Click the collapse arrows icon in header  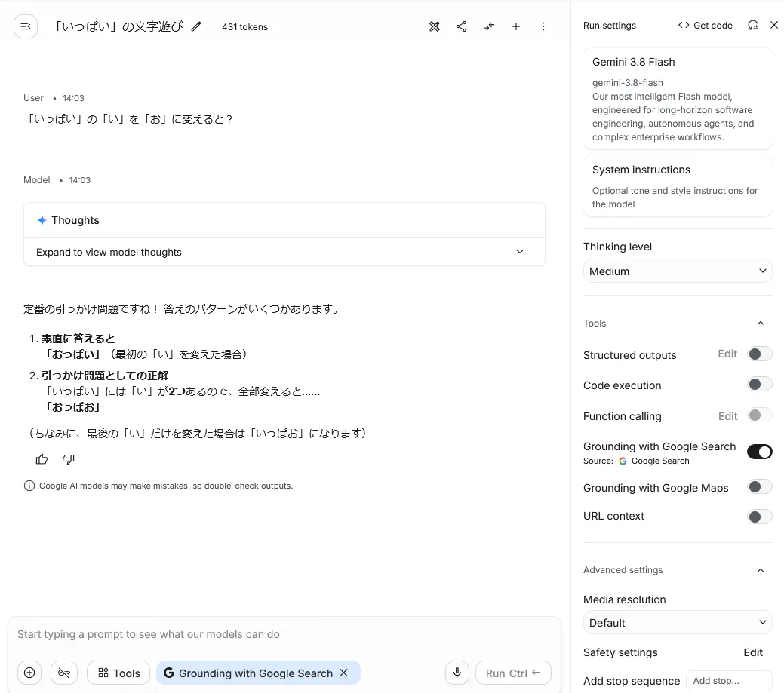[489, 26]
